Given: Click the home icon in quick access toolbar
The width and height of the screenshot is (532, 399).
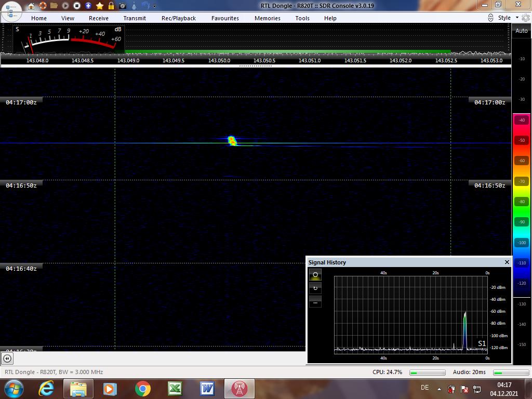Looking at the screenshot, I should 31,6.
